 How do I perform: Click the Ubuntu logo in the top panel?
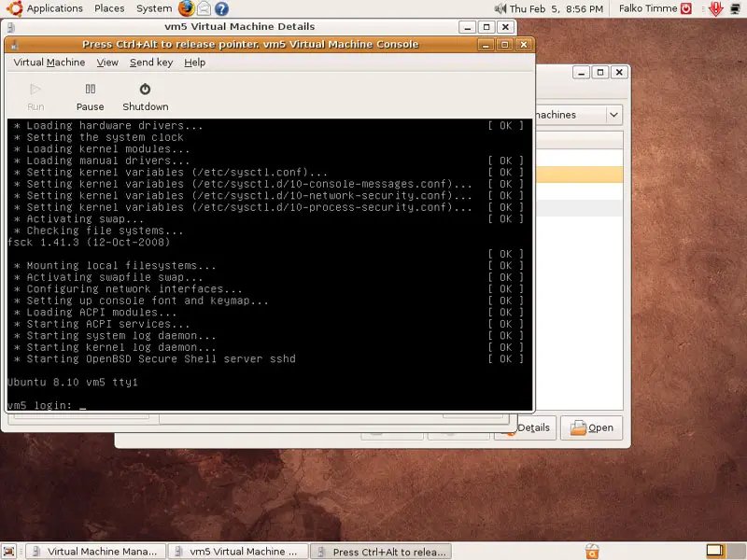click(14, 8)
